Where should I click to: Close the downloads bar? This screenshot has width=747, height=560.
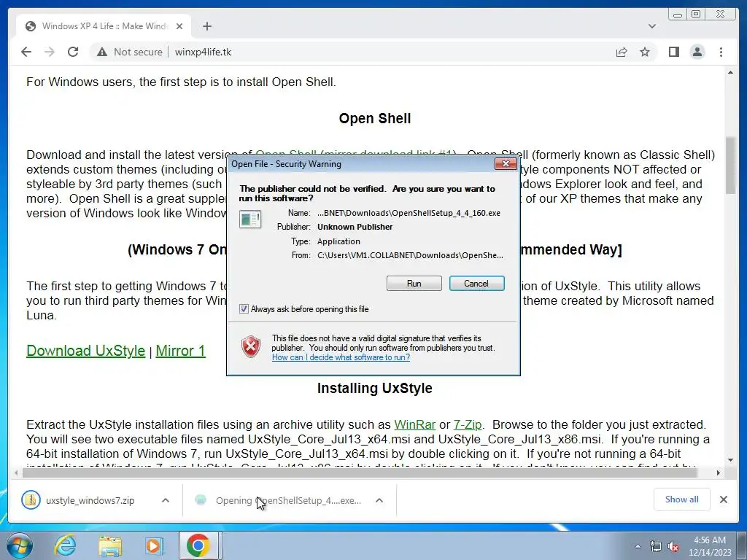[723, 499]
